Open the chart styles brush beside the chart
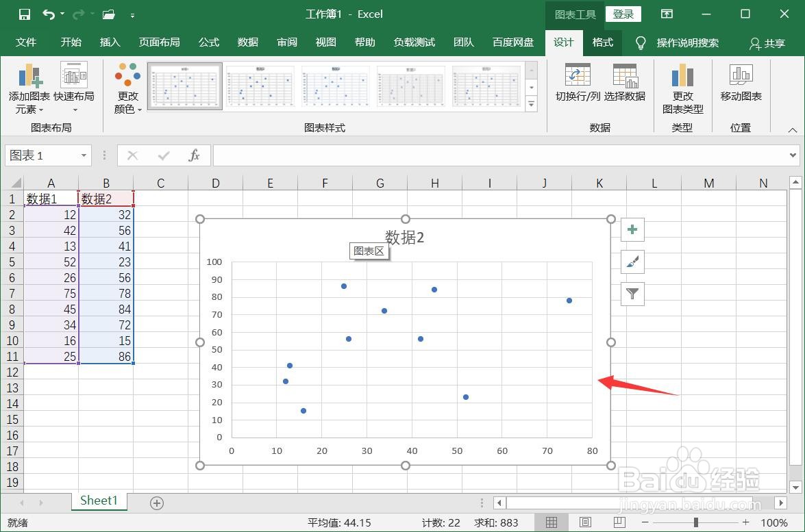Screen dimensions: 805x532 632,262
